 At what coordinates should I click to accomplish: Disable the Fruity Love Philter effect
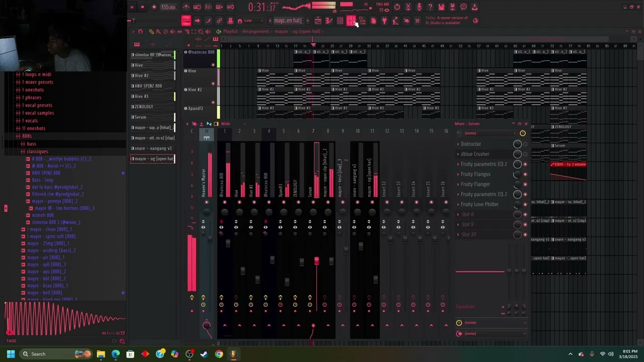point(525,205)
